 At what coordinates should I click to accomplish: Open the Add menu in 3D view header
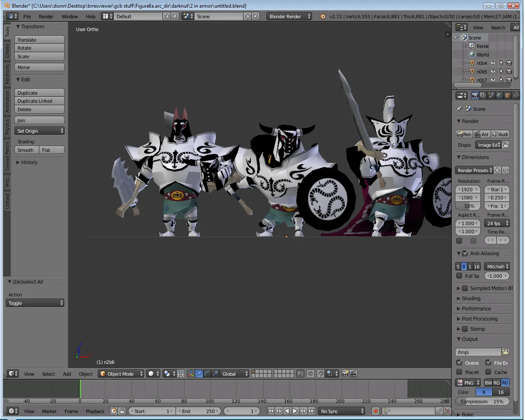coord(67,374)
